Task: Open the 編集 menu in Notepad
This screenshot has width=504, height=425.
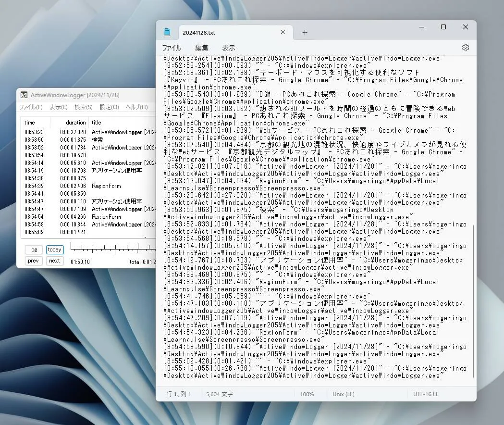Action: coord(200,48)
